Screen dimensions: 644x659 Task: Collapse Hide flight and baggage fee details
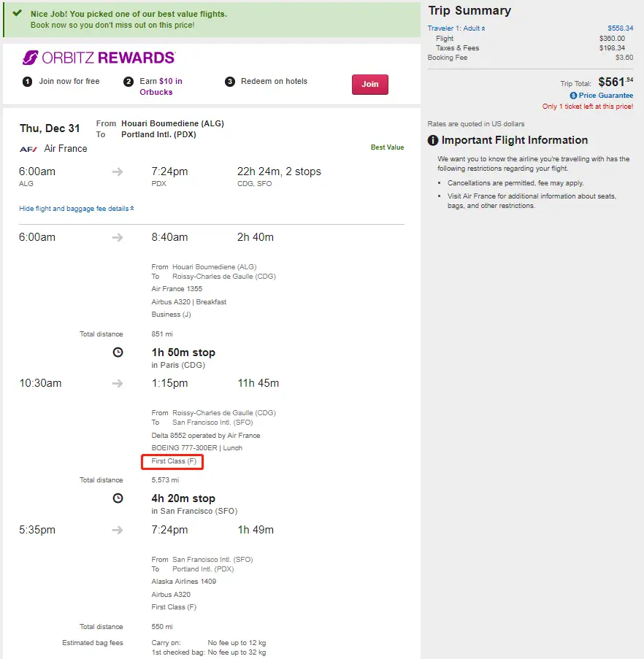(76, 209)
